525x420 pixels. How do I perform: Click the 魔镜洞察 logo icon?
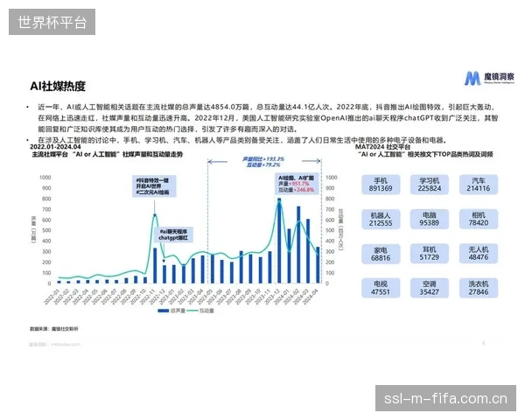472,79
